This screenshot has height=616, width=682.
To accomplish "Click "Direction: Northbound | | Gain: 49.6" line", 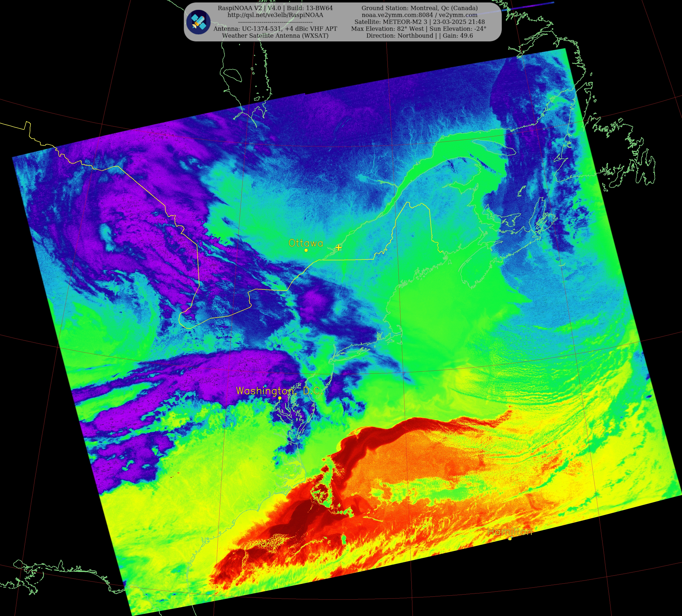I will (x=420, y=36).
